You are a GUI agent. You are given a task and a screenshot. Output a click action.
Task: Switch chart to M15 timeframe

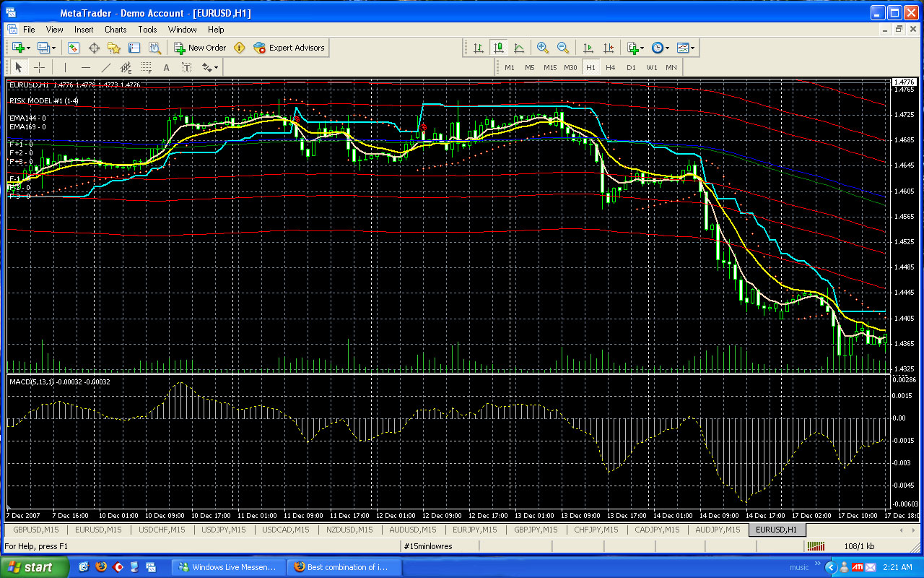click(550, 67)
